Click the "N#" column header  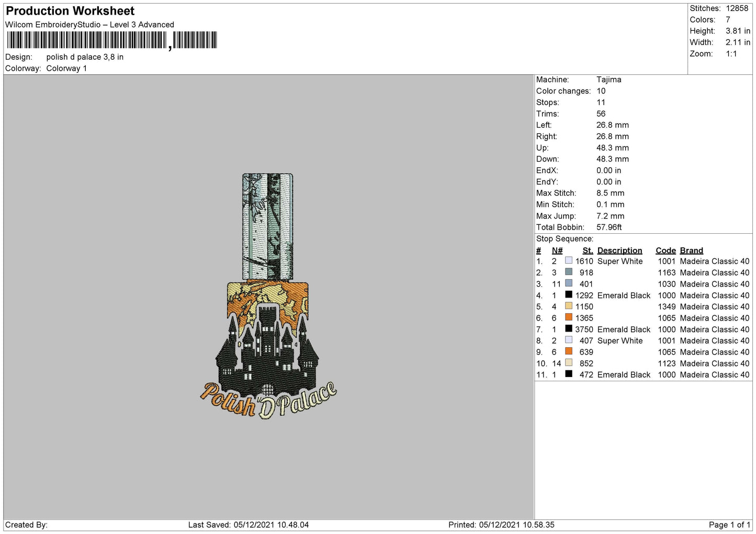(557, 251)
